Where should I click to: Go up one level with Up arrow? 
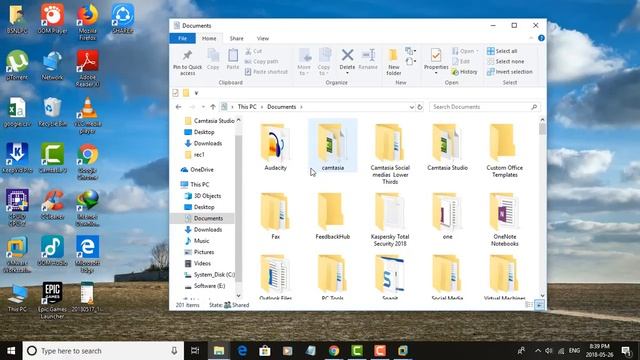pyautogui.click(x=213, y=107)
